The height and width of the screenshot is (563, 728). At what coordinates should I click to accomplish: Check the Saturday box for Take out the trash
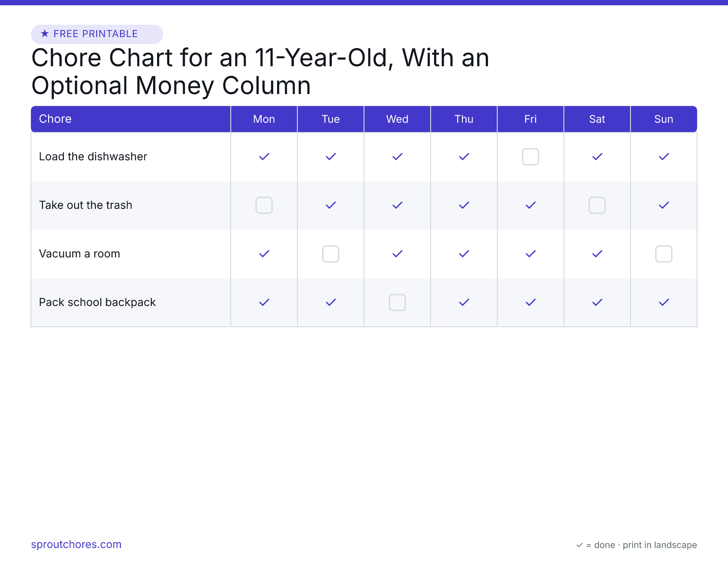pos(597,205)
